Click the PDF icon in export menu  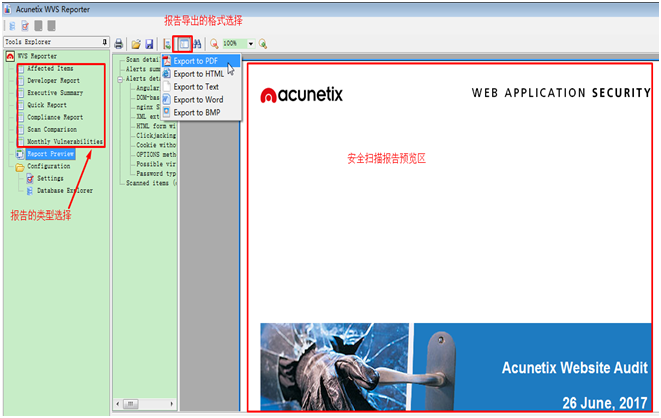(x=167, y=61)
